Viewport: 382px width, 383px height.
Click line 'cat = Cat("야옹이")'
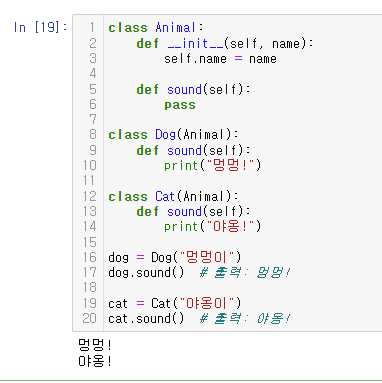click(174, 303)
